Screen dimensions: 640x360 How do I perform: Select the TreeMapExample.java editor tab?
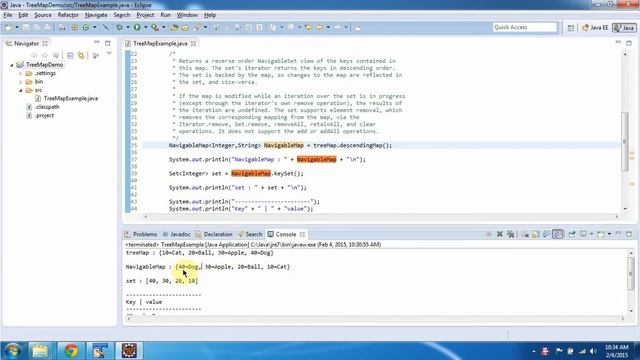pyautogui.click(x=160, y=43)
